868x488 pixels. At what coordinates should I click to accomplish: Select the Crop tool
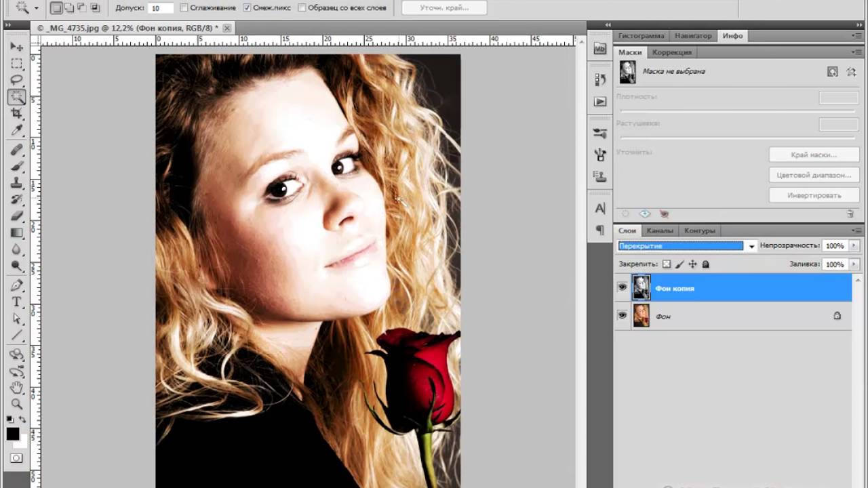[x=17, y=113]
